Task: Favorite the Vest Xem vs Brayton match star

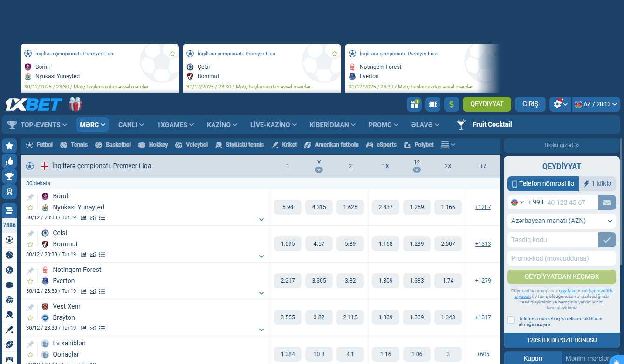Action: pyautogui.click(x=30, y=318)
